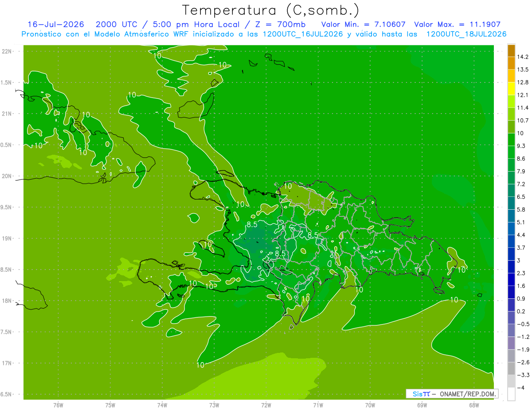This screenshot has width=532, height=411.
Task: Pick the dark orange swatch above 14.2
Action: point(511,51)
